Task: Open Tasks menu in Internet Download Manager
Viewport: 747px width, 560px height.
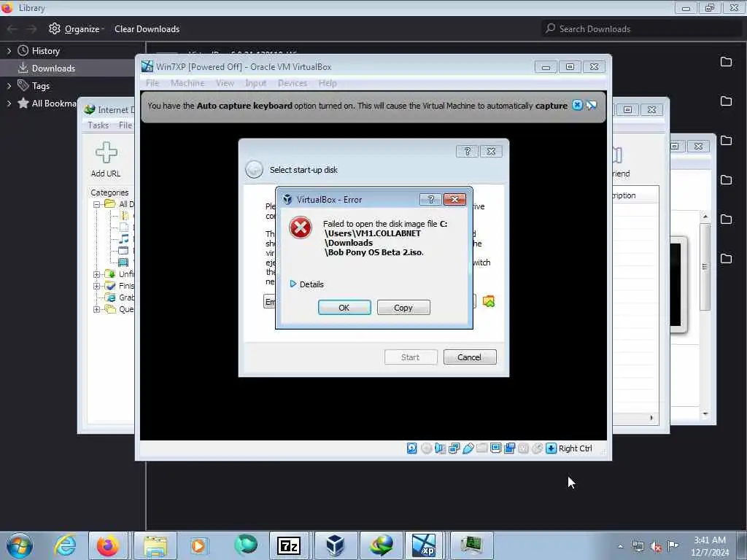Action: pyautogui.click(x=98, y=125)
